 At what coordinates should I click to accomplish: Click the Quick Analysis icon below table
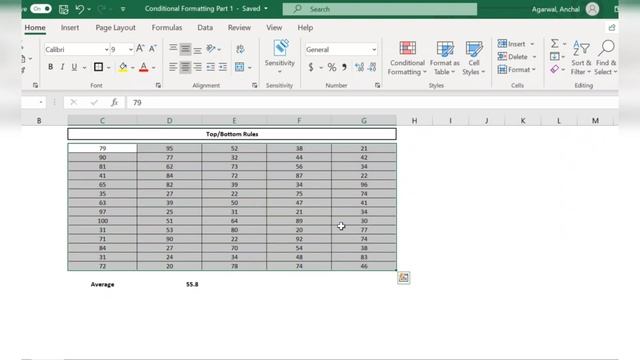tap(404, 278)
